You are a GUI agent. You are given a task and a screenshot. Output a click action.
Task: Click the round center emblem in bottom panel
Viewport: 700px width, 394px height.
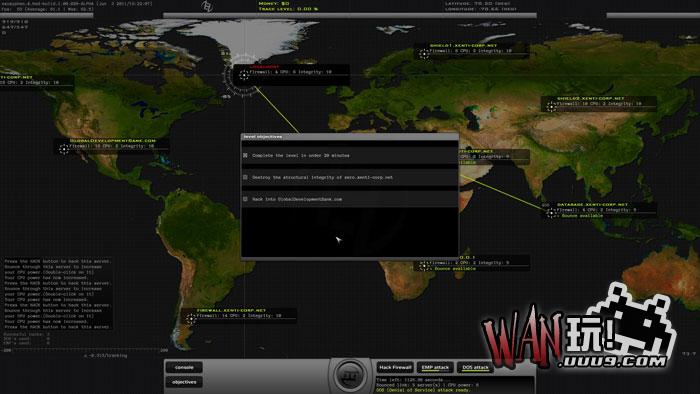tap(350, 376)
